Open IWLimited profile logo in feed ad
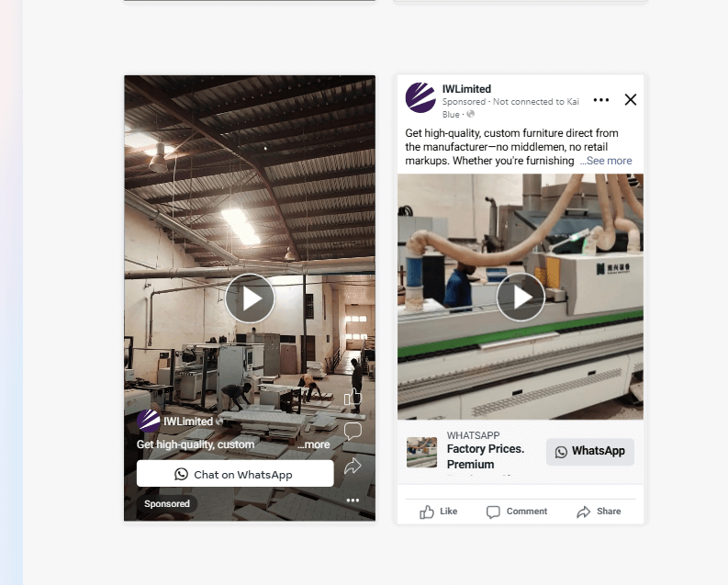728x585 pixels. point(420,97)
